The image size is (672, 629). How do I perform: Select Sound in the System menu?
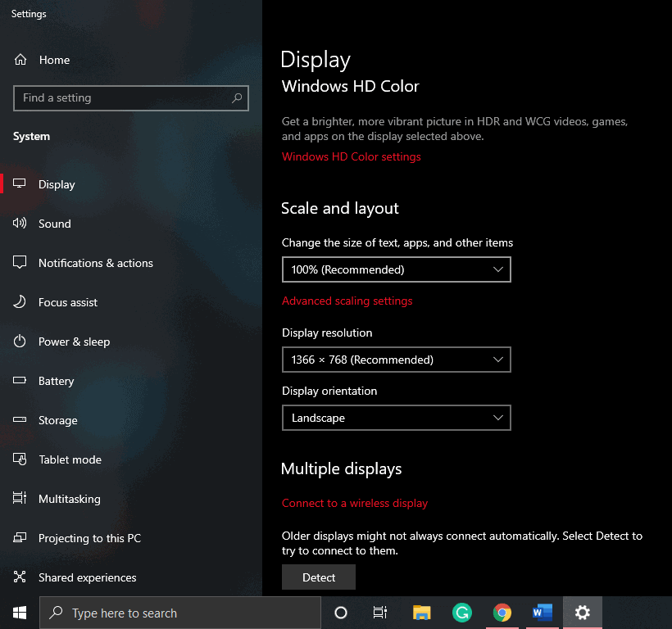point(54,224)
